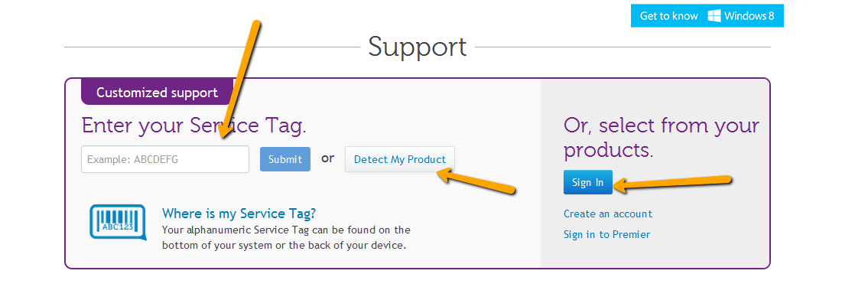Click the Detect My Product button
Viewport: 868px width, 287px height.
[400, 159]
